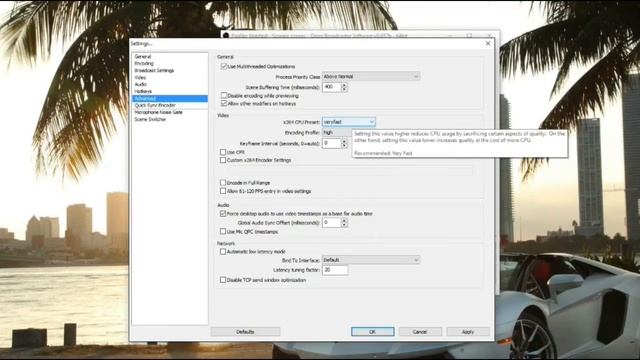Enable Disable encoding while previewing
Screen dimensions: 640x360
[224, 96]
